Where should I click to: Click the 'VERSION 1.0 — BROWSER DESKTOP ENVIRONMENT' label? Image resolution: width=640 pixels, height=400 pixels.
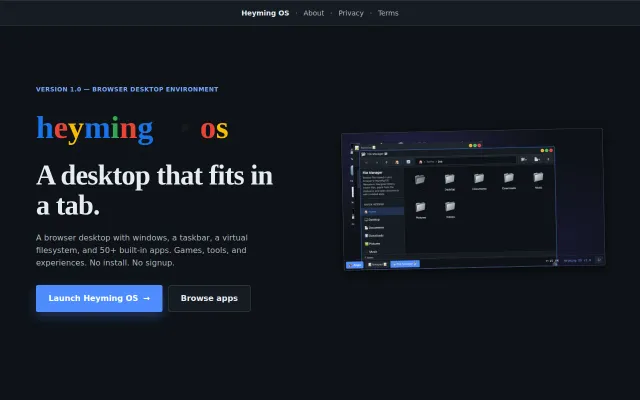point(127,89)
